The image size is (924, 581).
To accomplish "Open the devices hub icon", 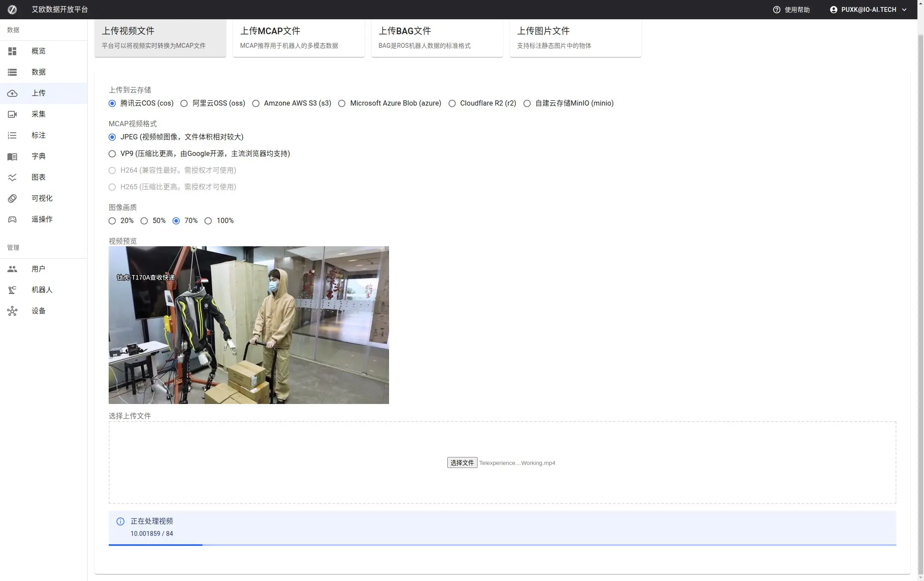I will click(x=12, y=311).
